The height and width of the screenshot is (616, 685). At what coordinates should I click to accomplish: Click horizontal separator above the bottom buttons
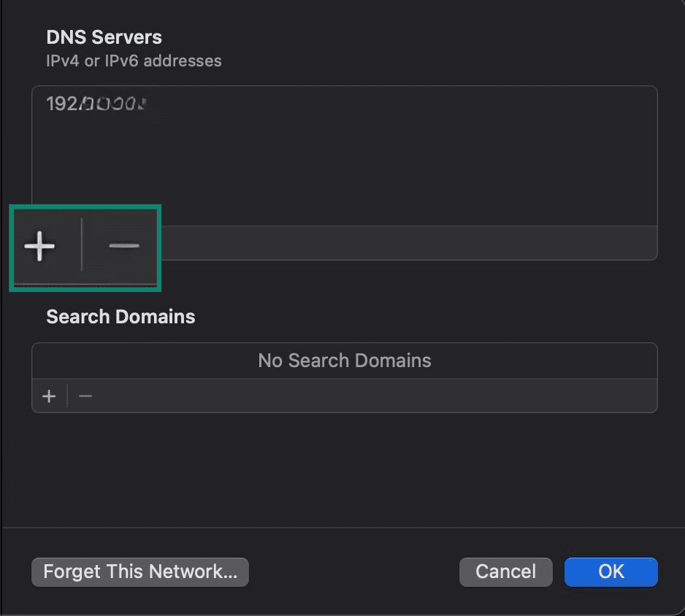(x=343, y=527)
